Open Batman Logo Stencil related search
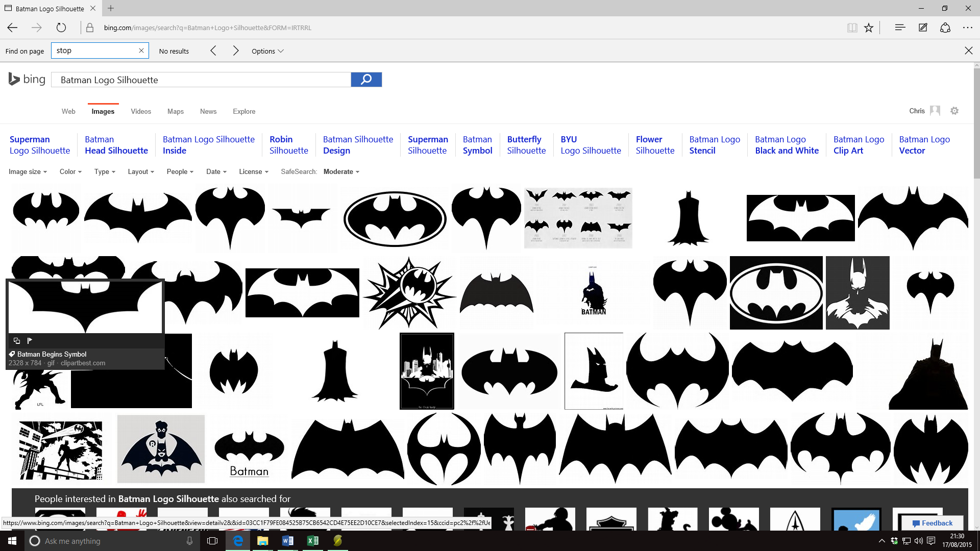The height and width of the screenshot is (551, 980). pos(715,145)
